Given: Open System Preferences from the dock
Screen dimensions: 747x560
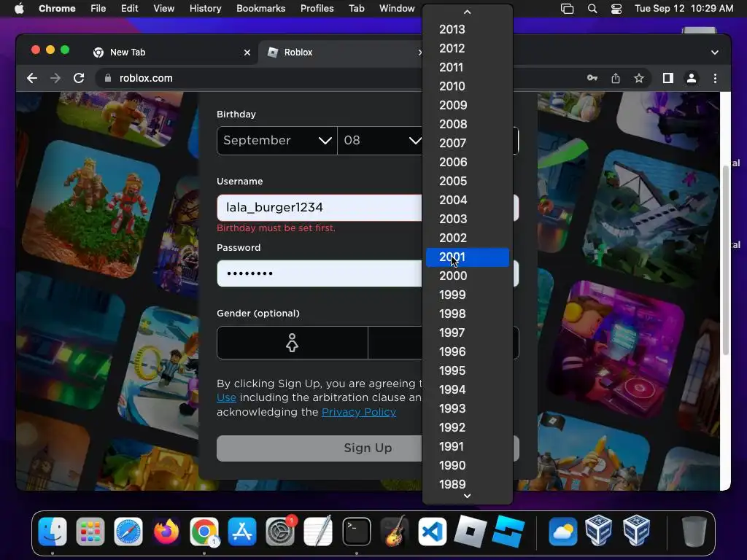Looking at the screenshot, I should tap(280, 531).
